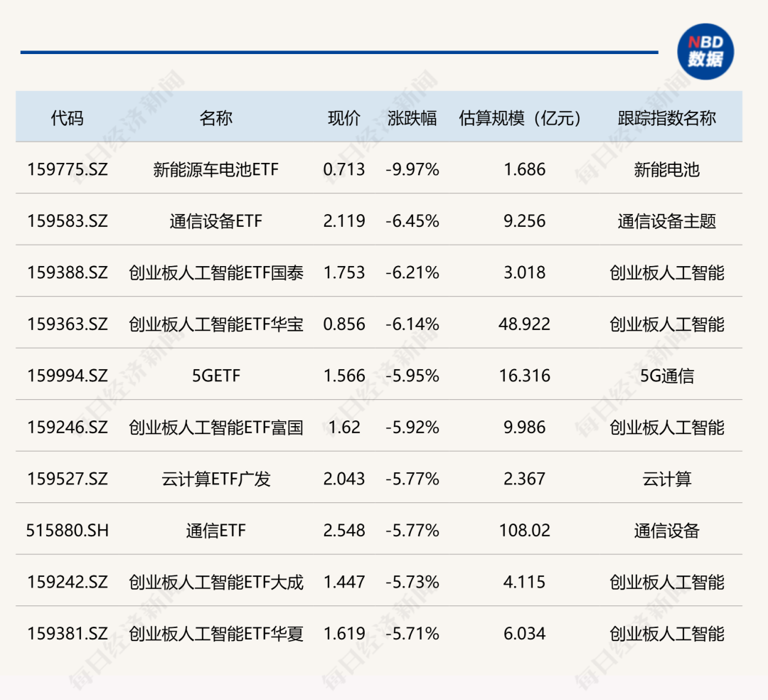Viewport: 768px width, 700px height.
Task: Click the scale value 9.986
Action: (525, 427)
